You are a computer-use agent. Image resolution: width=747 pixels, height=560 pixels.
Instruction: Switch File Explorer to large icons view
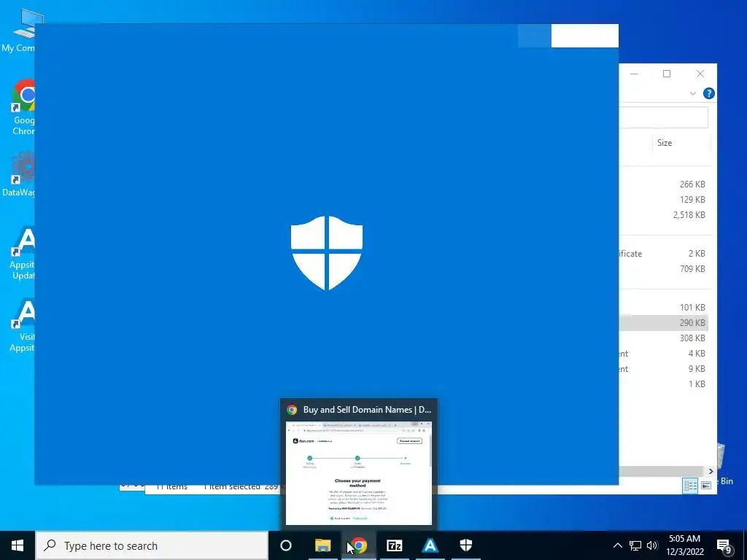point(706,485)
